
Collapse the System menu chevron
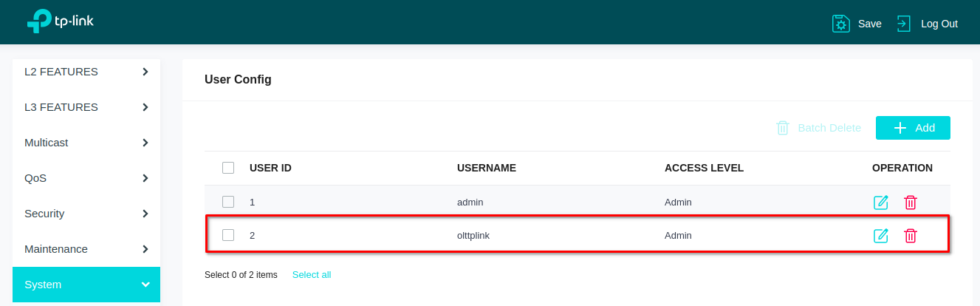click(x=145, y=285)
